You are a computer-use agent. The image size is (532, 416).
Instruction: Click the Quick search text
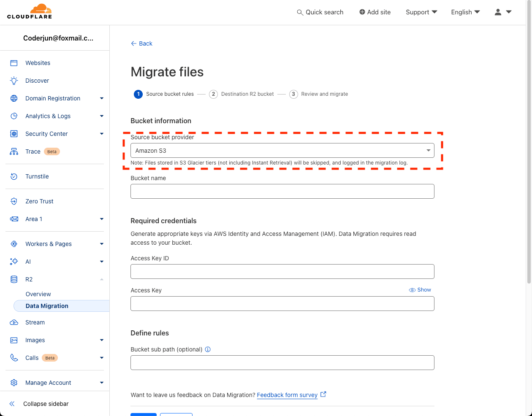[x=325, y=12]
